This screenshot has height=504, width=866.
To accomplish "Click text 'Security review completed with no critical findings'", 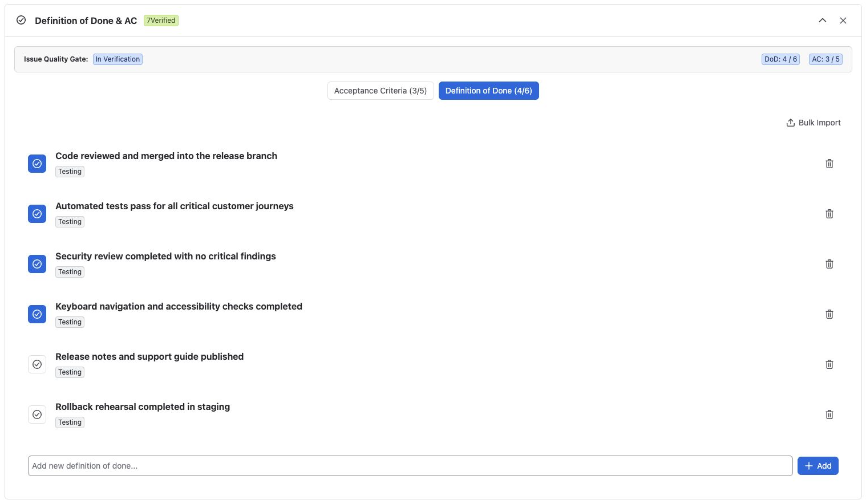I will pyautogui.click(x=165, y=257).
